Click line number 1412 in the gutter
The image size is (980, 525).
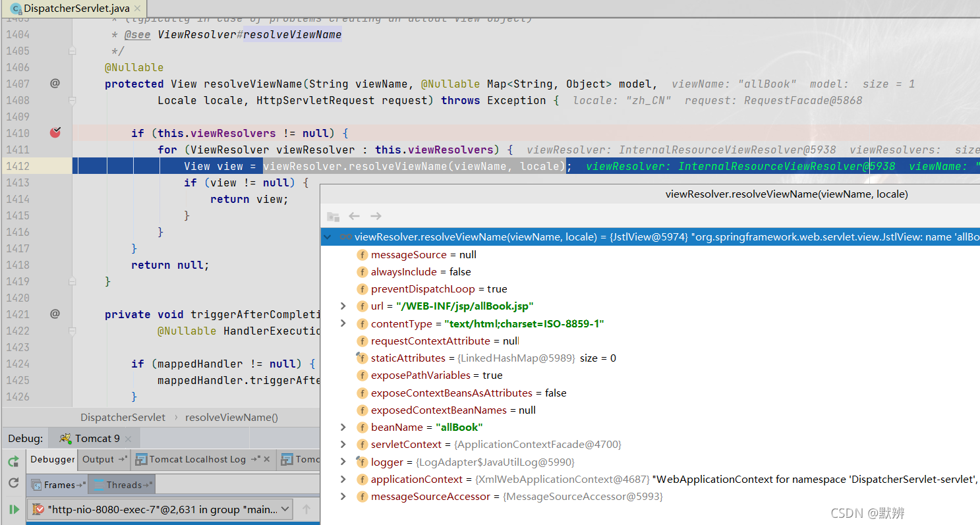(x=18, y=166)
